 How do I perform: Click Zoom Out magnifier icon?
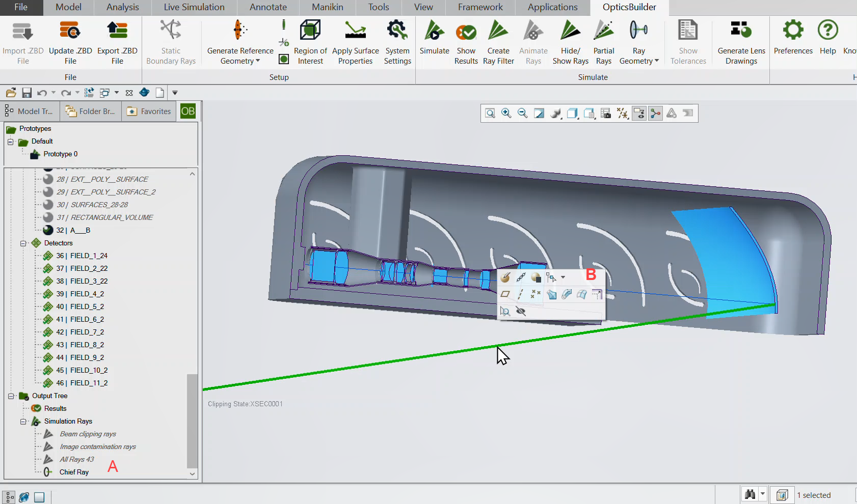tap(523, 113)
